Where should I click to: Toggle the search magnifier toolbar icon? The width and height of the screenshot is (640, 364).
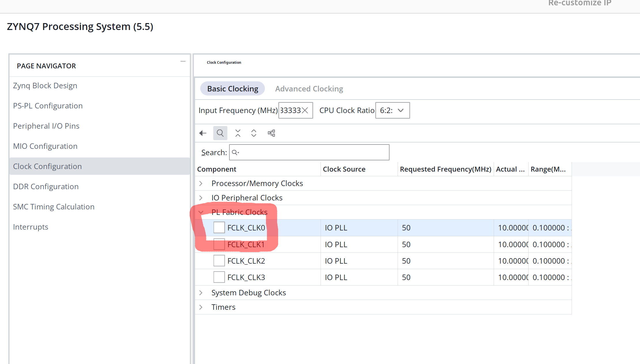(x=220, y=133)
